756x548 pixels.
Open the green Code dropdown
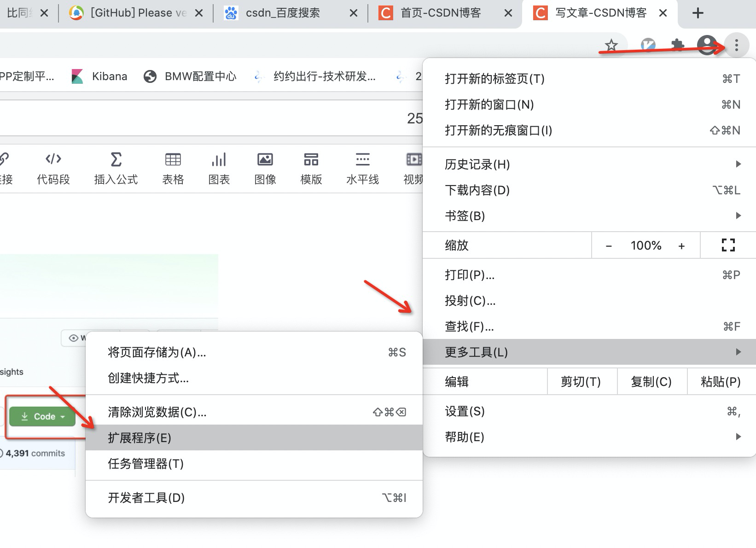42,416
